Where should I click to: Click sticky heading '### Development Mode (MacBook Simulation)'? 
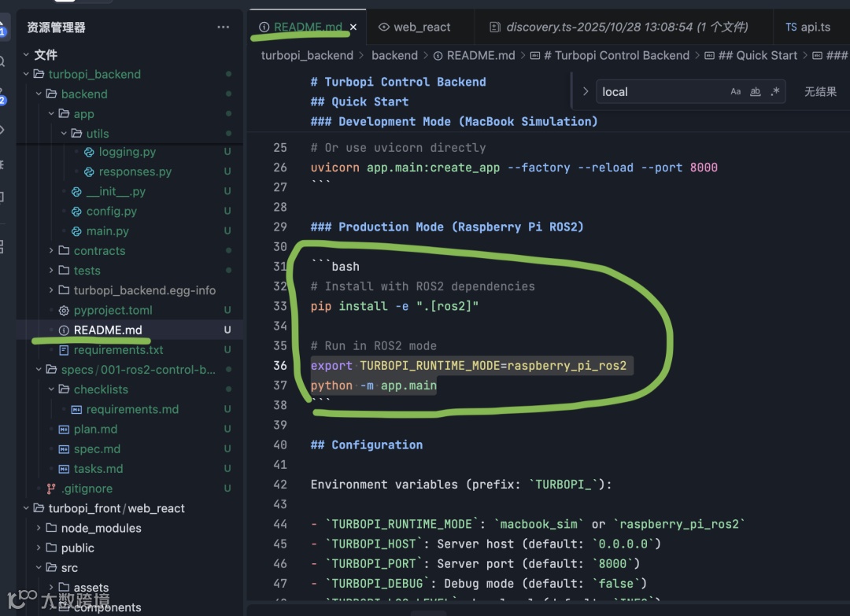coord(454,121)
